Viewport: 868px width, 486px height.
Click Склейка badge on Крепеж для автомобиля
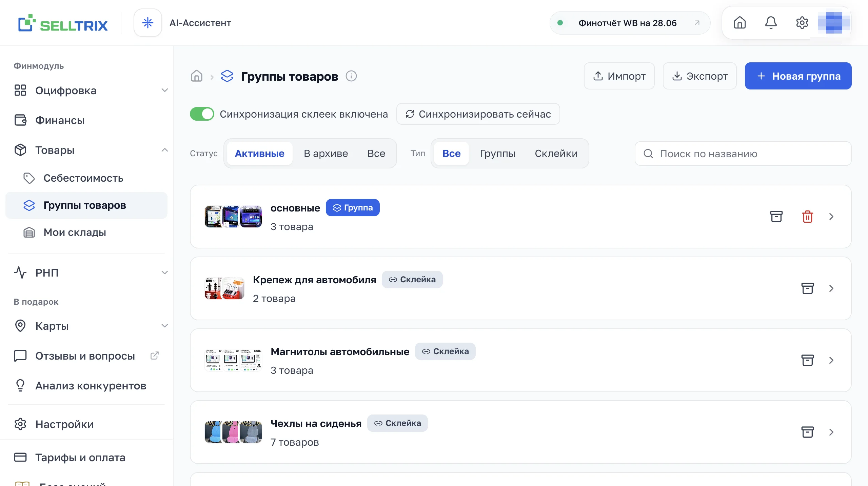pyautogui.click(x=412, y=279)
